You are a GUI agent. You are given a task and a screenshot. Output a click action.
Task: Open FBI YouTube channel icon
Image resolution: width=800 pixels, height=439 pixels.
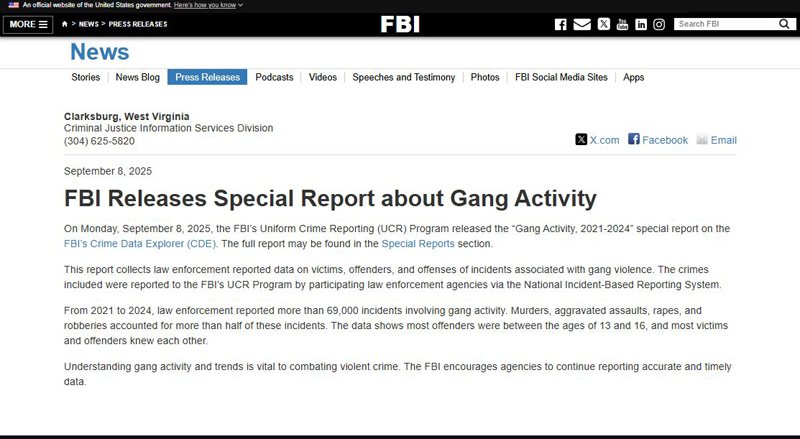622,24
